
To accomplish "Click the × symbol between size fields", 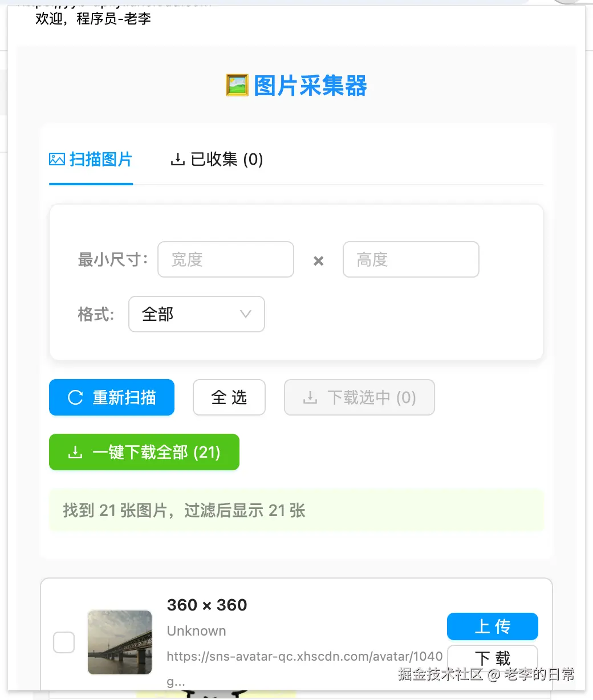I will click(x=319, y=261).
